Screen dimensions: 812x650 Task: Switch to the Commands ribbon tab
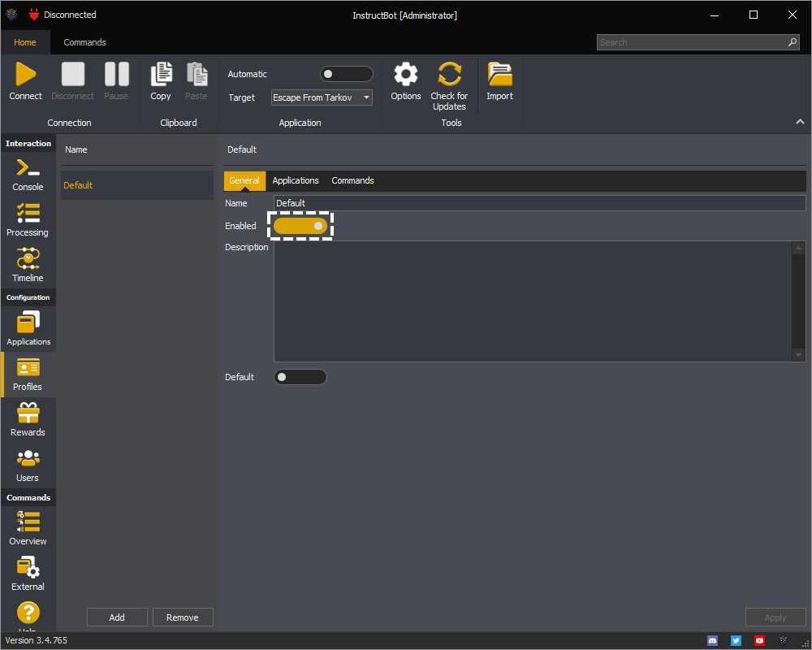click(84, 42)
